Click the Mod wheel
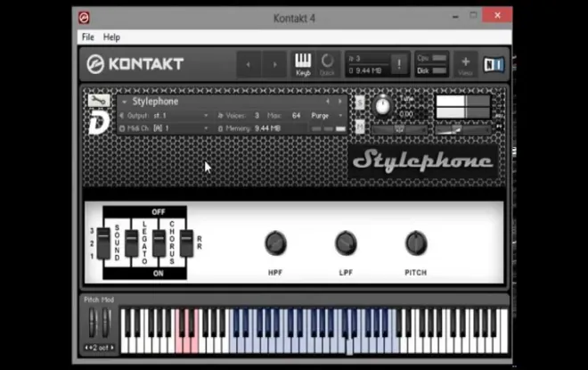The image size is (588, 370). coord(107,322)
